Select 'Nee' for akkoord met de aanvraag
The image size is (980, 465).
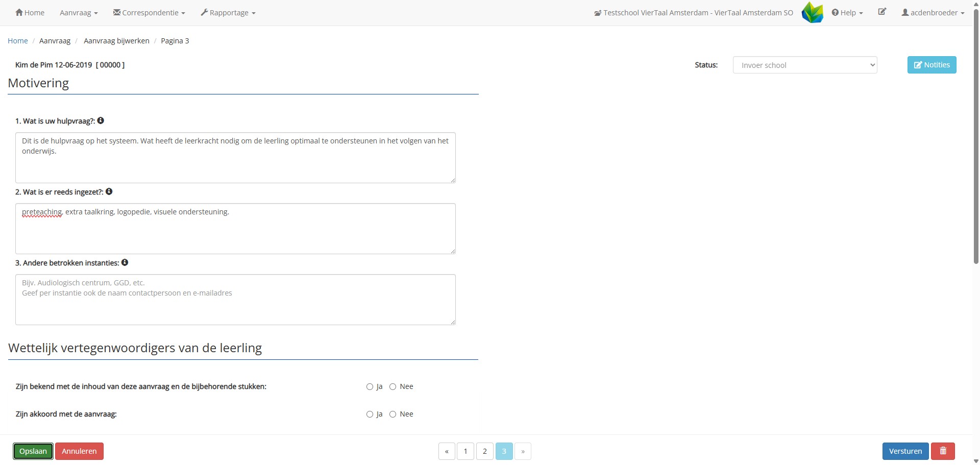point(393,414)
